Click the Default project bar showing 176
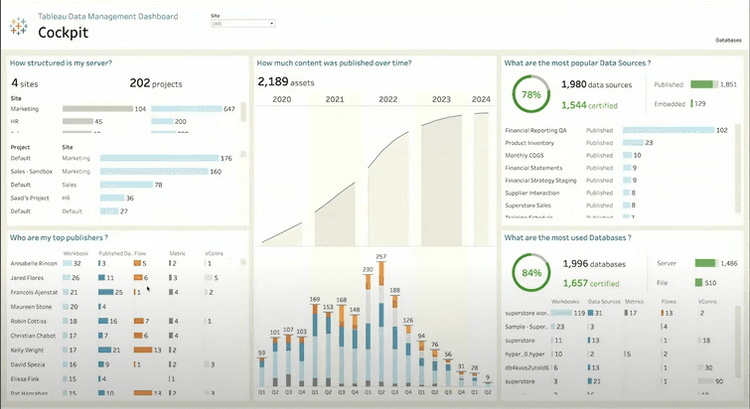The image size is (750, 409). click(x=159, y=158)
